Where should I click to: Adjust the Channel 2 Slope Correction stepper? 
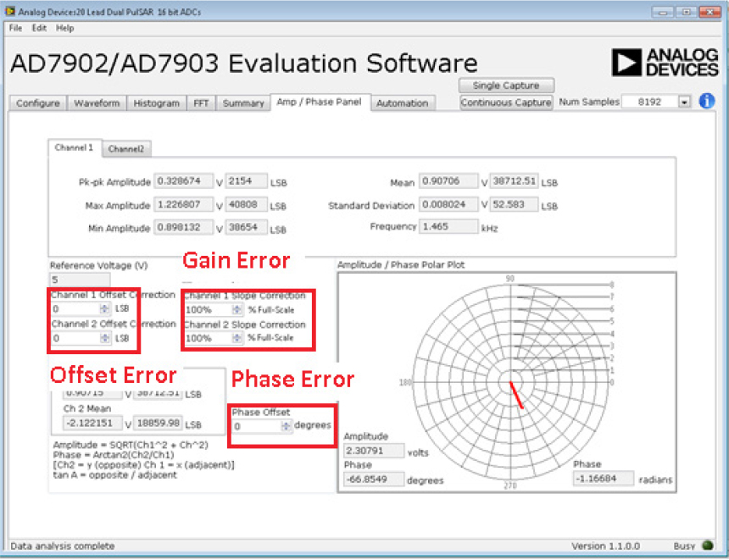click(x=237, y=338)
